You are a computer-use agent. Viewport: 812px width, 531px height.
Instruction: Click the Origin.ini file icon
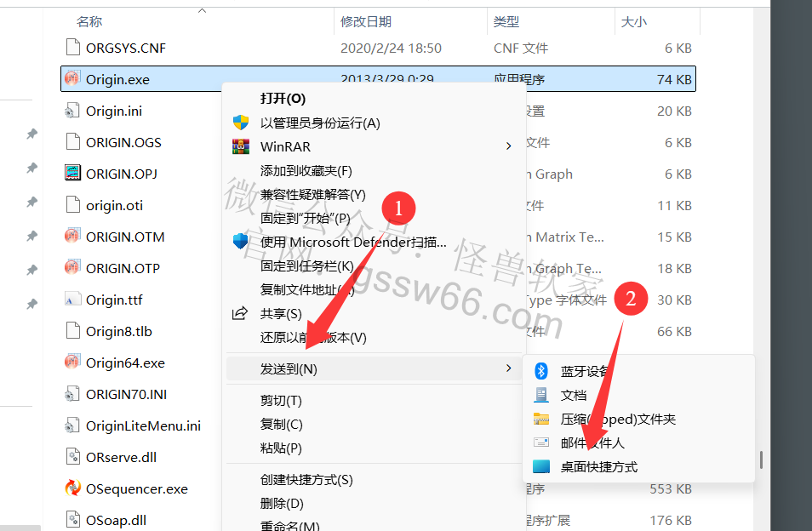pos(72,111)
